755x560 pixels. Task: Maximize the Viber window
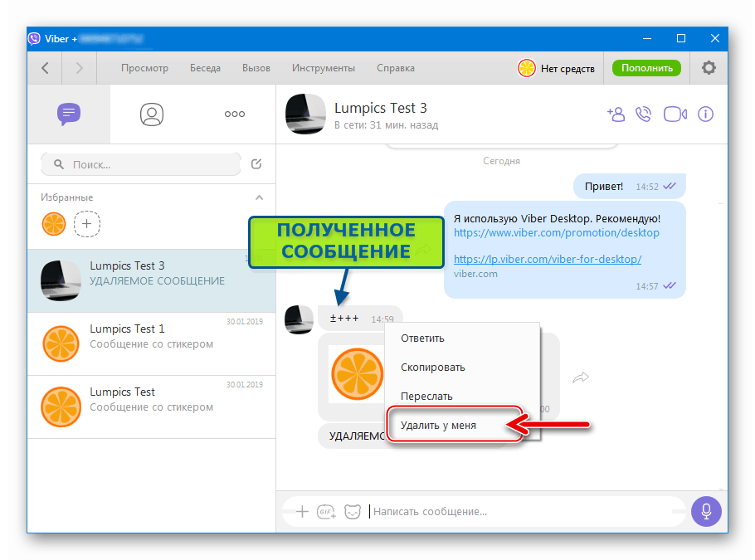click(x=681, y=38)
